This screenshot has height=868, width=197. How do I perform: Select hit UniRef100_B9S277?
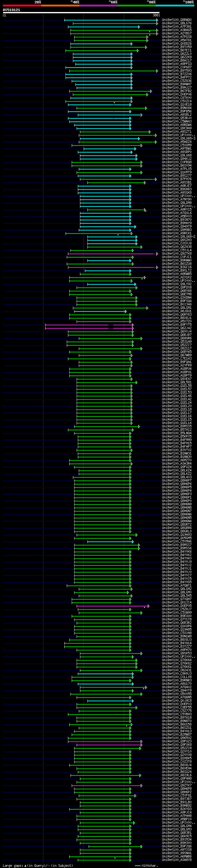point(177,176)
